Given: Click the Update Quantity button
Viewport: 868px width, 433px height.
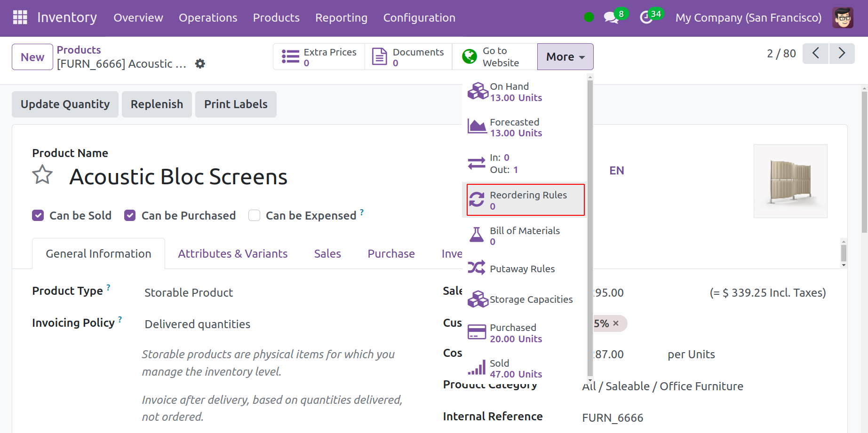Looking at the screenshot, I should [x=65, y=104].
